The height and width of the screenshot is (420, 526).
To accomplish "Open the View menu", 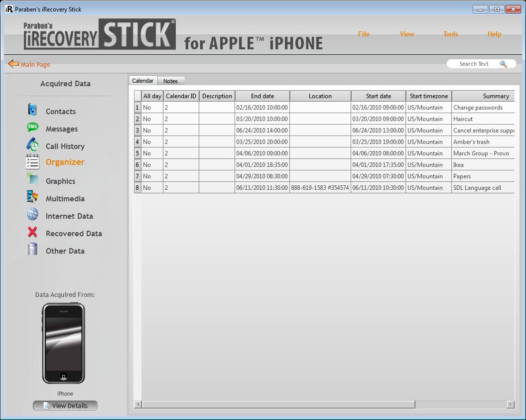I will click(407, 34).
